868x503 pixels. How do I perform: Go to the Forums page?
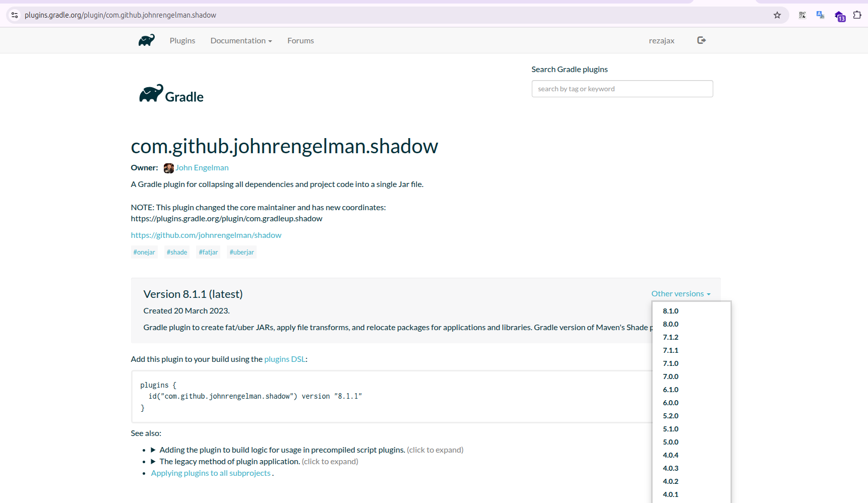(300, 41)
